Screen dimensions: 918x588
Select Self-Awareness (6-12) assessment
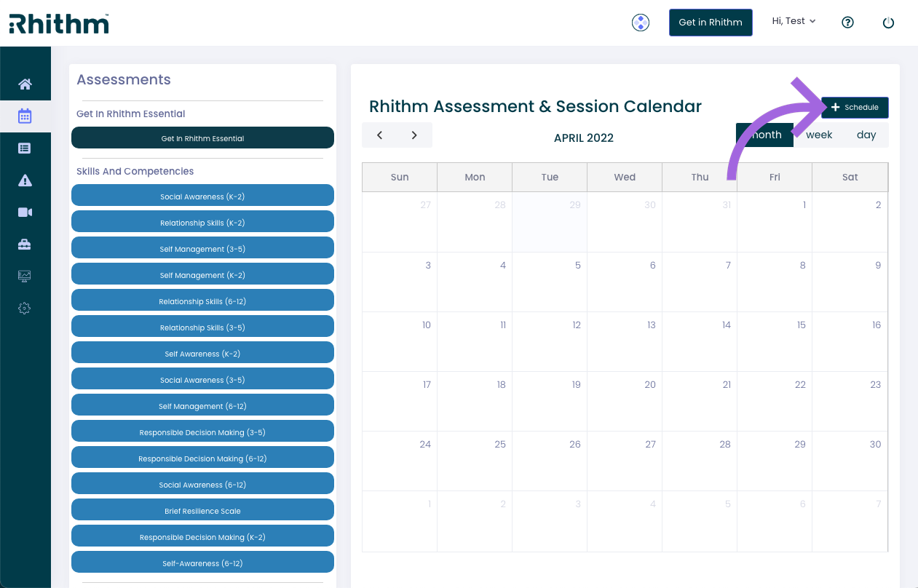click(x=202, y=563)
